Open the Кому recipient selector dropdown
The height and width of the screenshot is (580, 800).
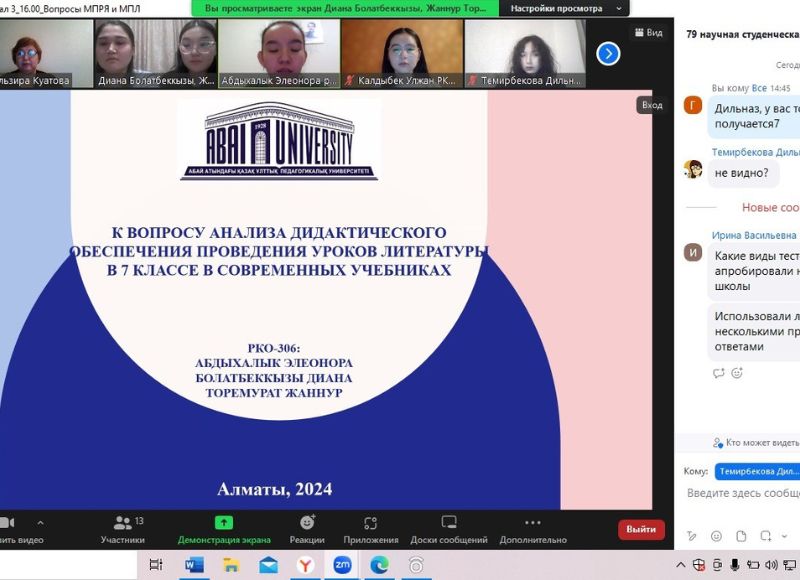click(x=757, y=471)
